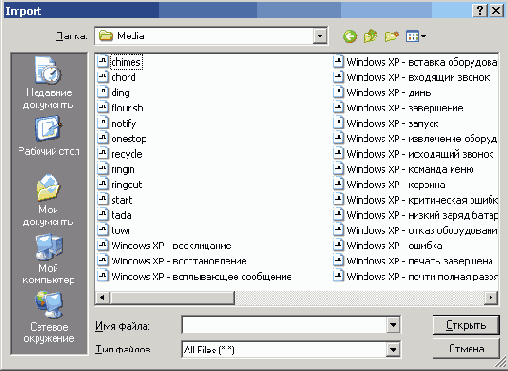This screenshot has height=371, width=508.
Task: Select file 'Windows XP - восклицание'
Action: 165,246
